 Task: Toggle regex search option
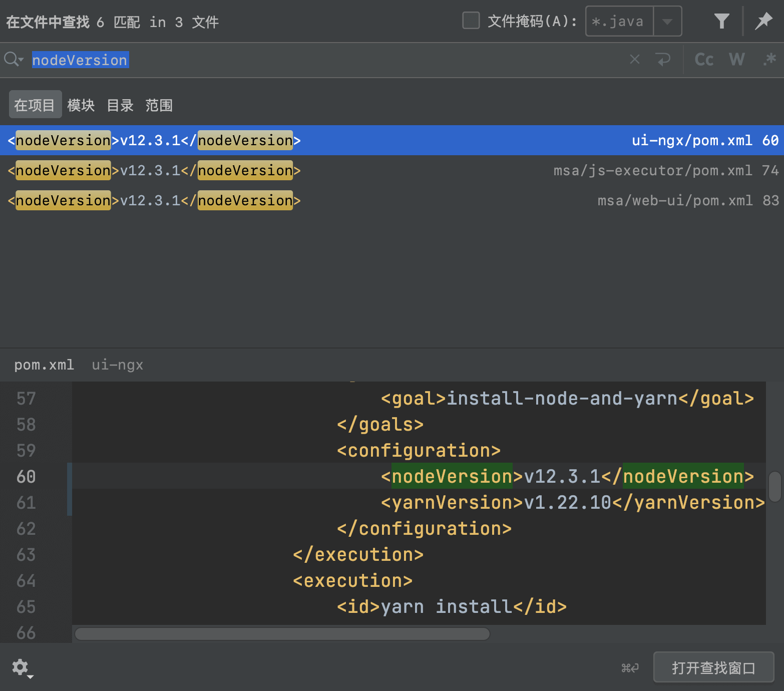tap(769, 60)
